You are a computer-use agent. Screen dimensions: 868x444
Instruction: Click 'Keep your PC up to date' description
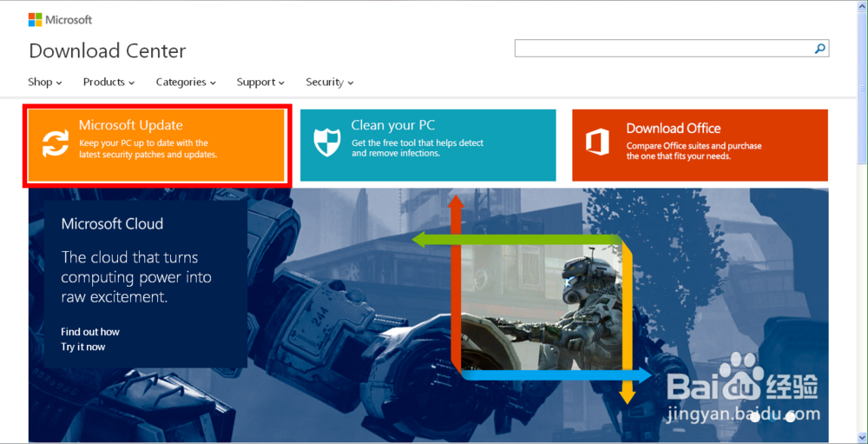[148, 149]
